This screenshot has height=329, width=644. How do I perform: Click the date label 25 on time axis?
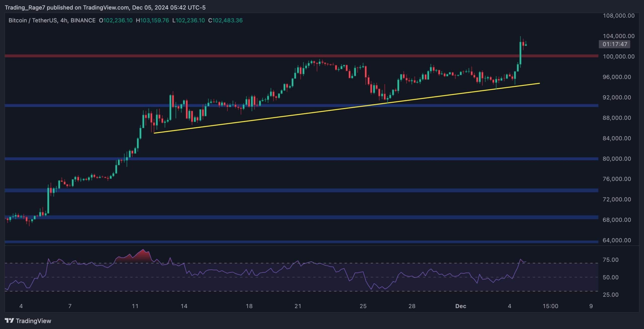(x=363, y=306)
